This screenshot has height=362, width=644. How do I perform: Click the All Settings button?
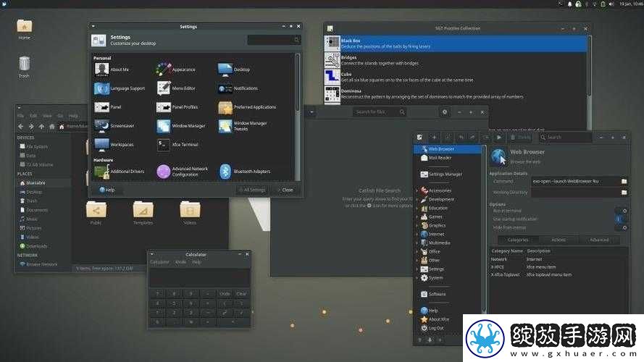pos(252,190)
